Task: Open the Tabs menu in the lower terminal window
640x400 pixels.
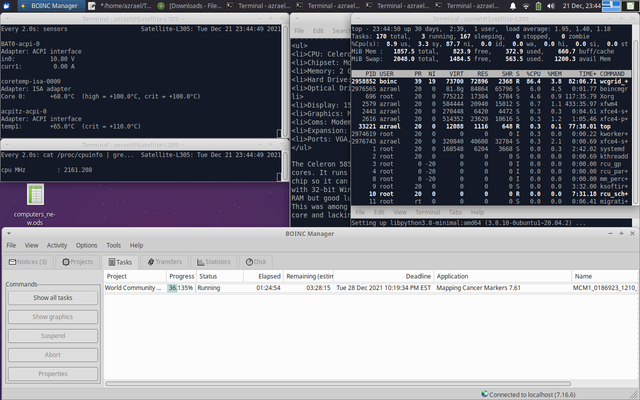Action: [x=455, y=212]
